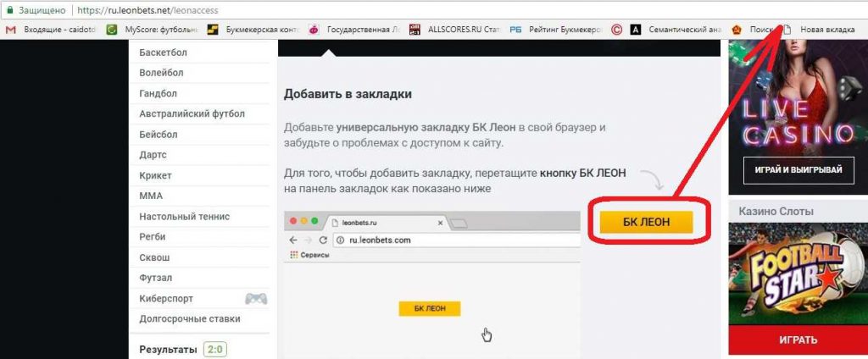868x359 pixels.
Task: Click the bookmark instruction demo image
Action: pyautogui.click(x=431, y=284)
